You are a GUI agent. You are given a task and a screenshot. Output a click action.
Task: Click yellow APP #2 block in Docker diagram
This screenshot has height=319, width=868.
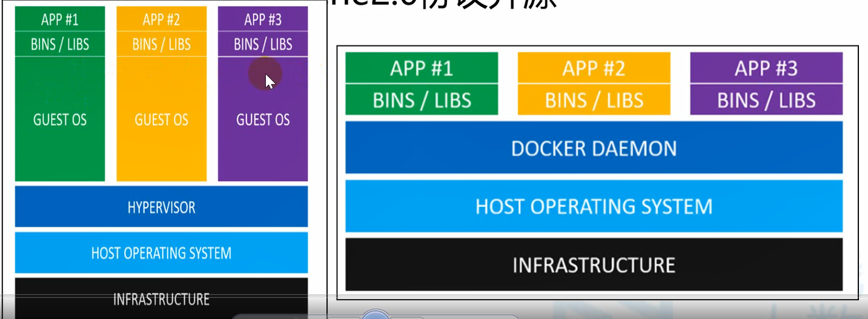pyautogui.click(x=594, y=68)
